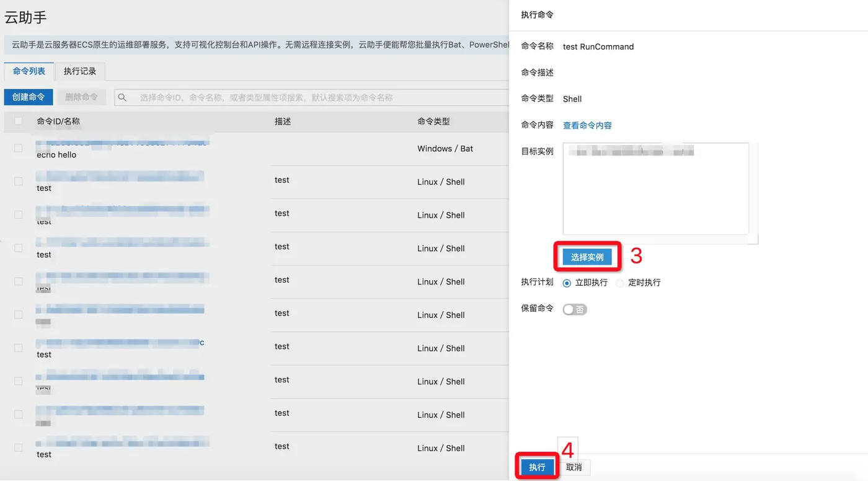Viewport: 868px width, 481px height.
Task: Click the search magnifier icon
Action: (x=122, y=97)
